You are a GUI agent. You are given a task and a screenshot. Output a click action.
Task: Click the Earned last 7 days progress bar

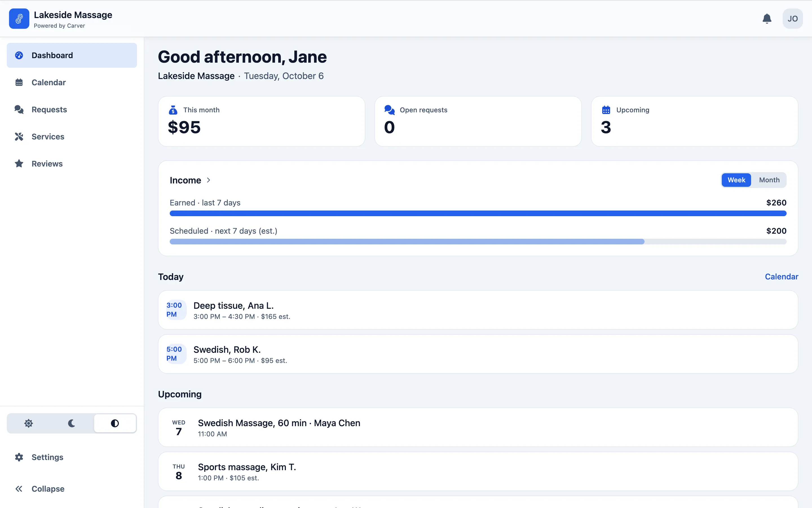click(x=478, y=213)
